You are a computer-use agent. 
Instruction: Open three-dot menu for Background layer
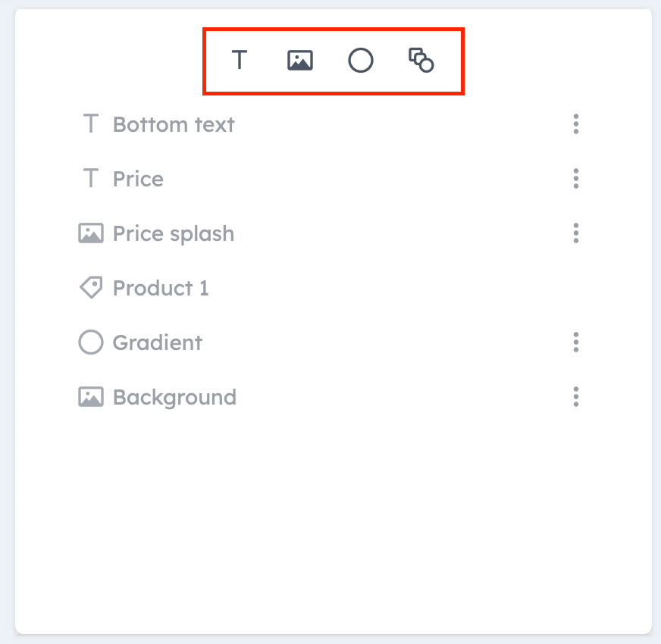576,396
